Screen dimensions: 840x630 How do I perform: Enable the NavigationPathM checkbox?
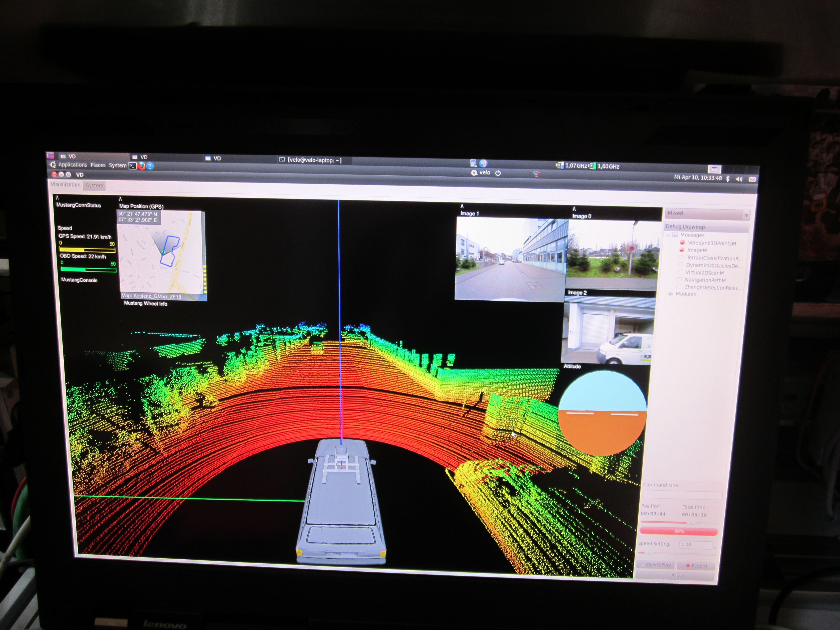(680, 280)
